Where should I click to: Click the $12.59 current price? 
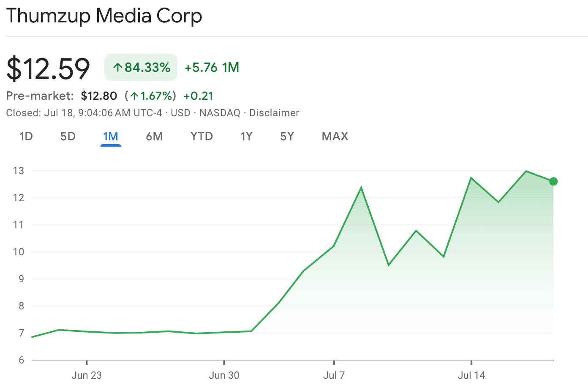point(48,68)
